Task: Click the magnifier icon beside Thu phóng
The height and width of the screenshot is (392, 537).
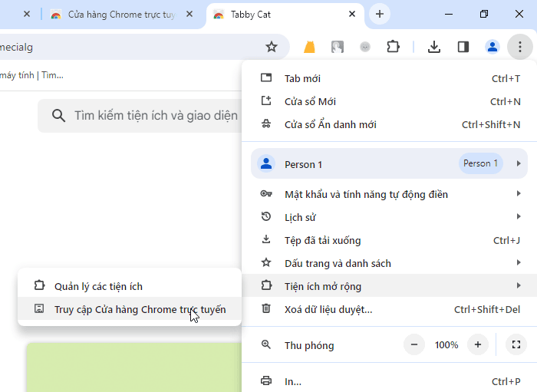Action: pos(266,344)
